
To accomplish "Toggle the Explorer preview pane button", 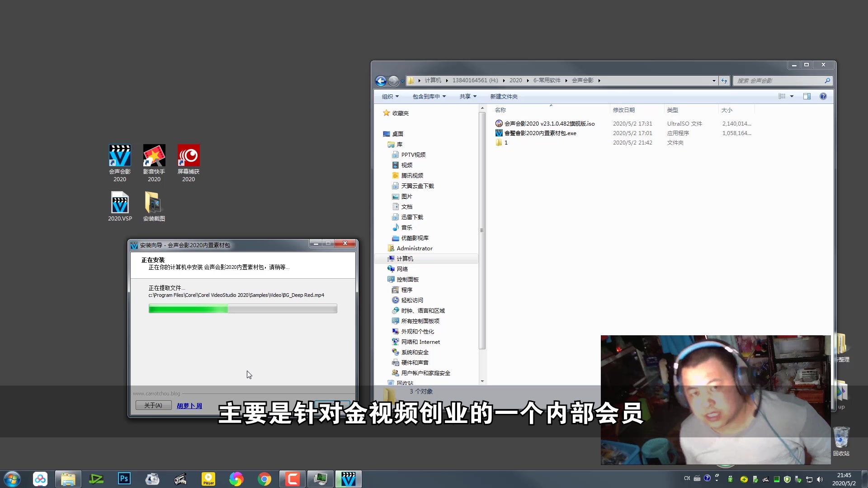I will click(807, 96).
